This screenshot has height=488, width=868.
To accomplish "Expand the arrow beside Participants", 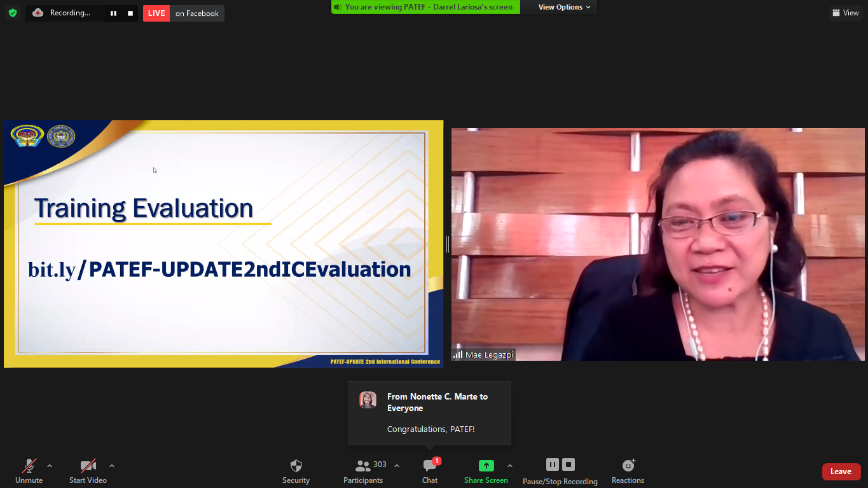I will (x=397, y=466).
